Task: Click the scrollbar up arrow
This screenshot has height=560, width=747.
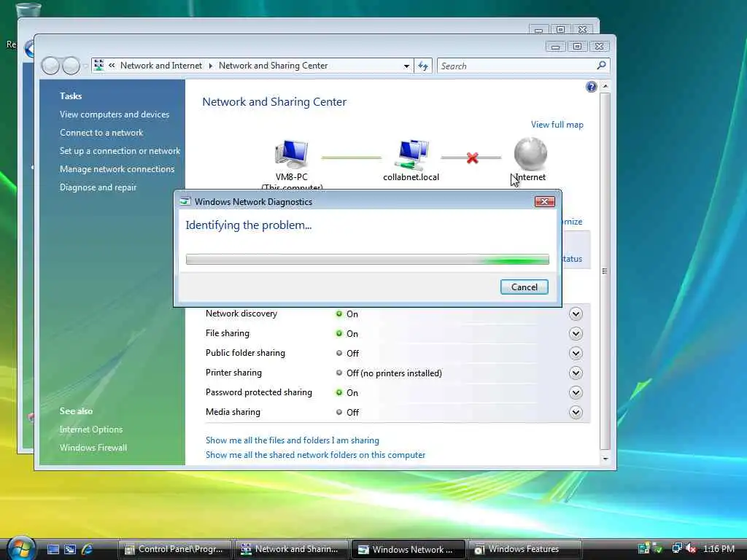Action: (605, 86)
